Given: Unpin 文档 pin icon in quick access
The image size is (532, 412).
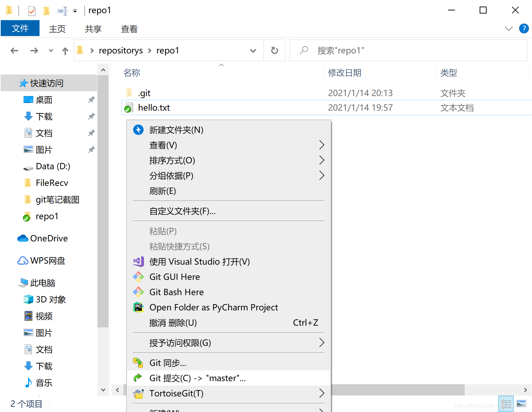Looking at the screenshot, I should 91,133.
